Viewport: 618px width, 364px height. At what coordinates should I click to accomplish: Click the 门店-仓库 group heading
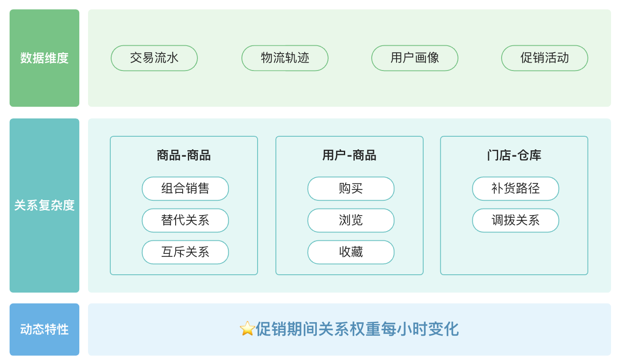click(x=514, y=155)
